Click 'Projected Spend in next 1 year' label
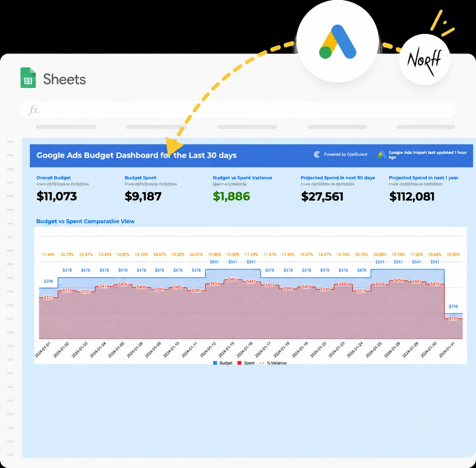Viewport: 476px width, 468px height. coord(424,178)
